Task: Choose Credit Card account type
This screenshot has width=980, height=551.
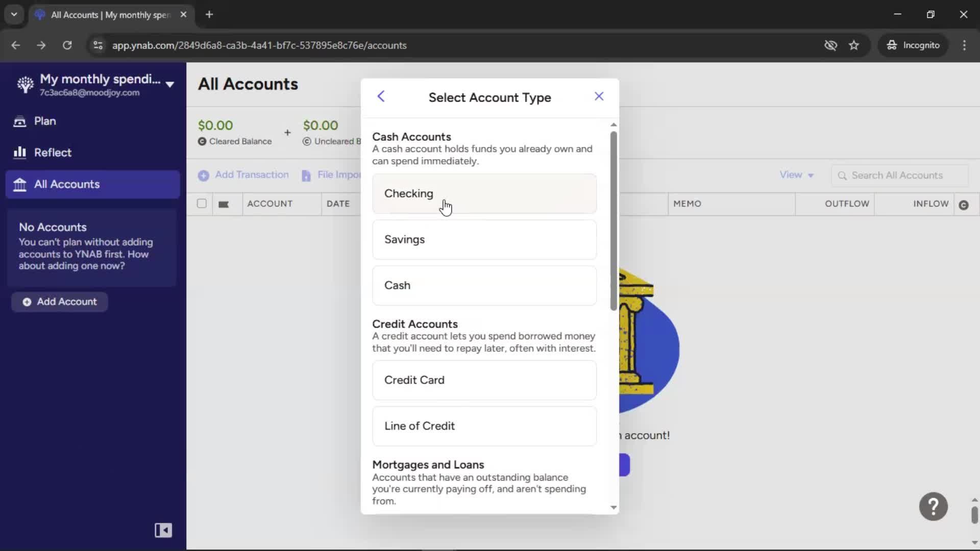Action: click(484, 380)
